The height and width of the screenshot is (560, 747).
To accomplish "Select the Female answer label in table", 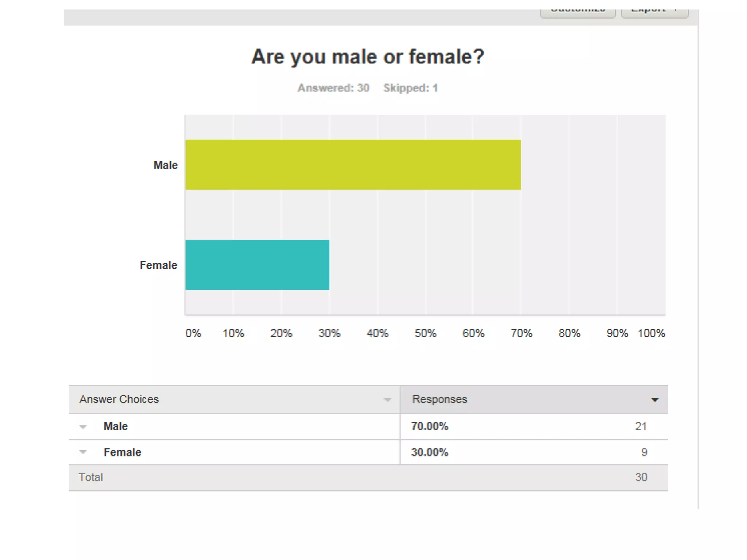I will pyautogui.click(x=123, y=452).
